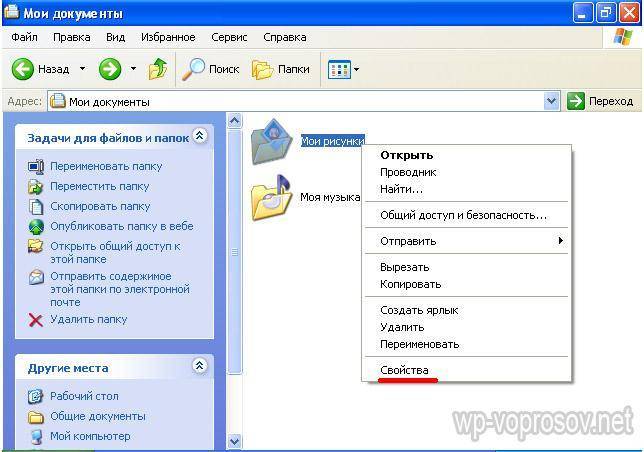Collapse Задачи для файлов и папок panel
This screenshot has width=644, height=452.
pyautogui.click(x=200, y=135)
